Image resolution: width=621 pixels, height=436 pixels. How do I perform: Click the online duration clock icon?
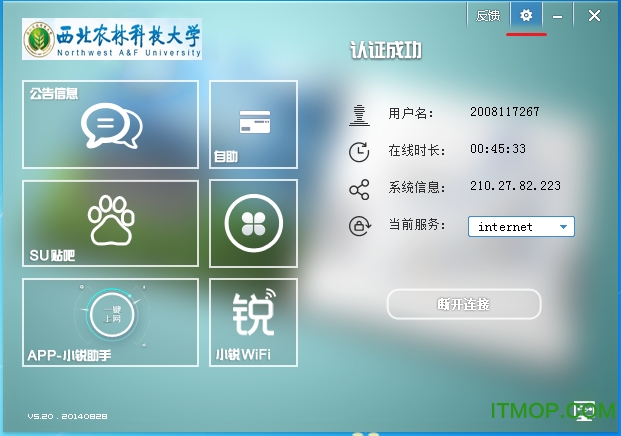pos(359,151)
